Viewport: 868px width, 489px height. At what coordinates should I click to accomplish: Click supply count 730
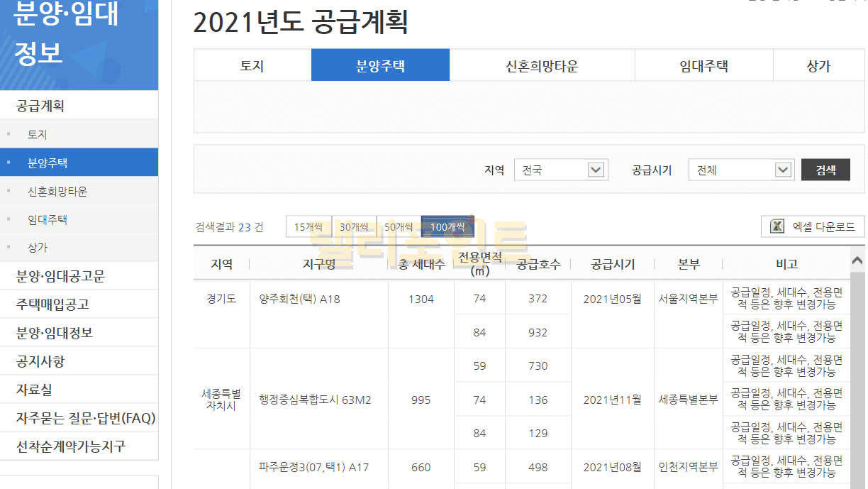pos(538,366)
